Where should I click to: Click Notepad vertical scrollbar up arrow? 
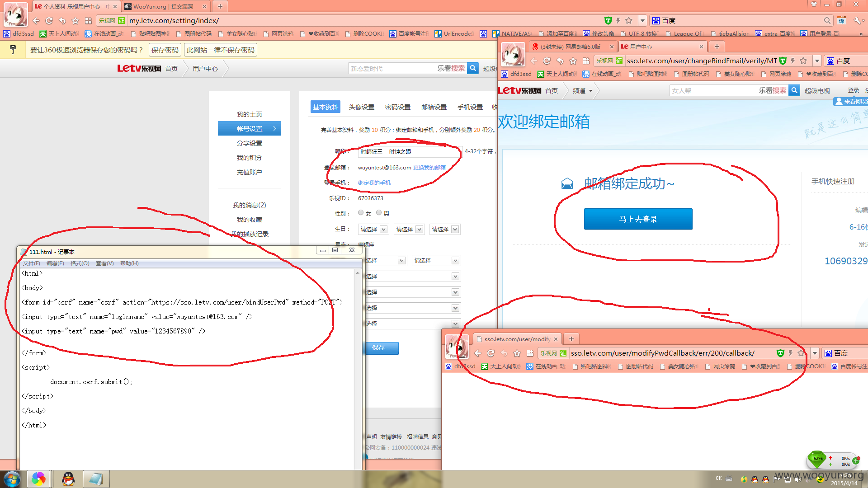point(357,273)
